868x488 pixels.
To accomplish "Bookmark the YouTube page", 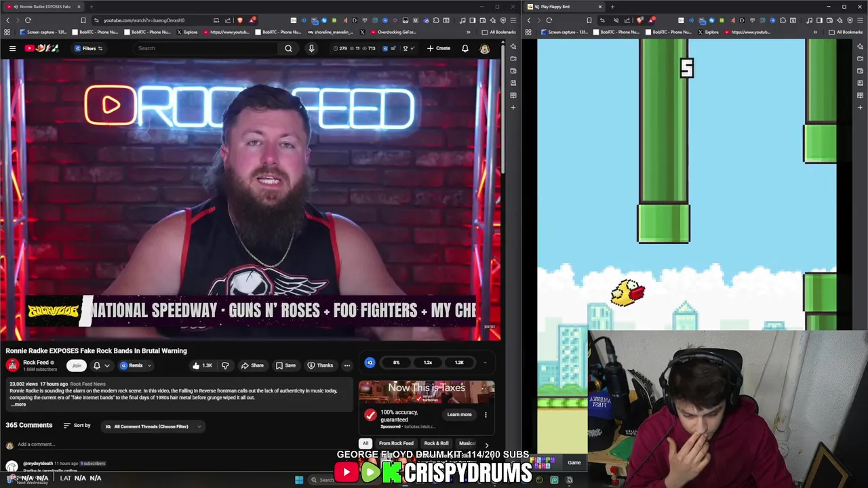I will point(83,20).
